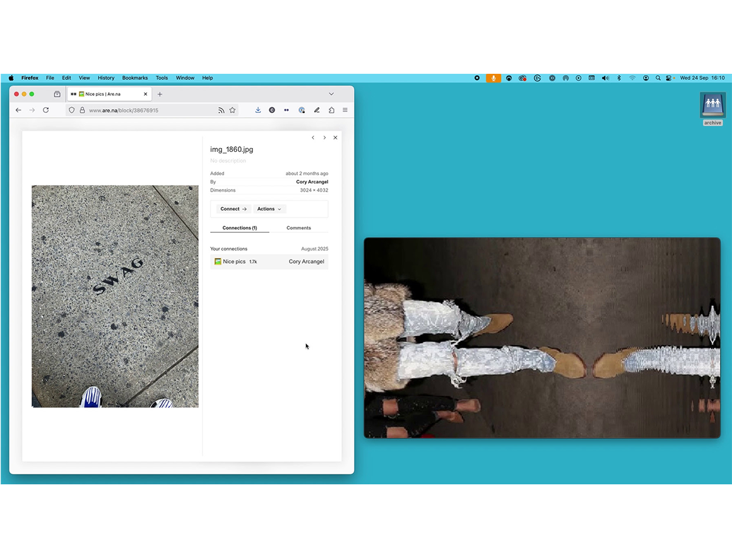Viewport: 732px width, 560px height.
Task: Toggle Wi-Fi from the menu bar
Action: [x=632, y=78]
